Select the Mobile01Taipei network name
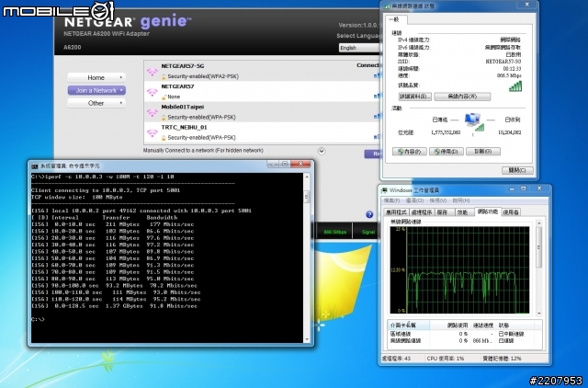Screen dimensions: 588x388 (x=183, y=107)
